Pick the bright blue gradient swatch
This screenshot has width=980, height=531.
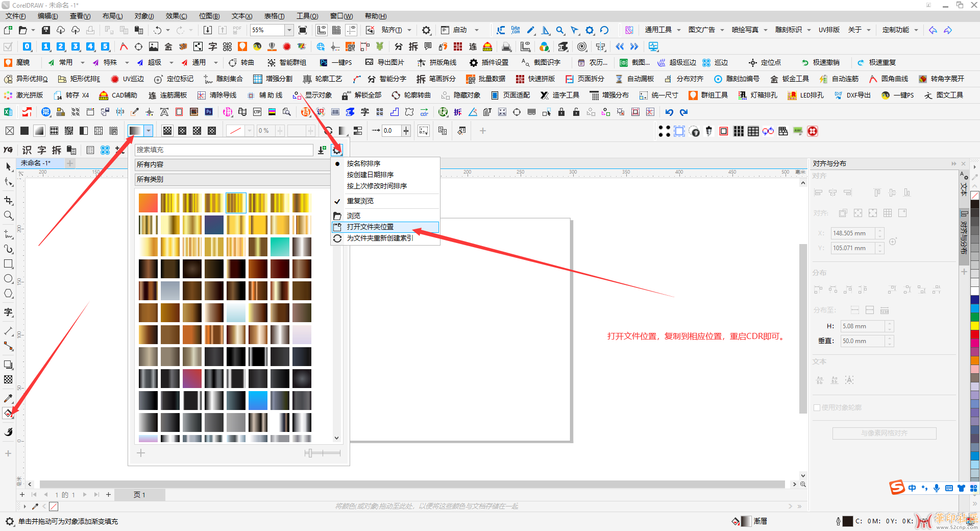258,400
